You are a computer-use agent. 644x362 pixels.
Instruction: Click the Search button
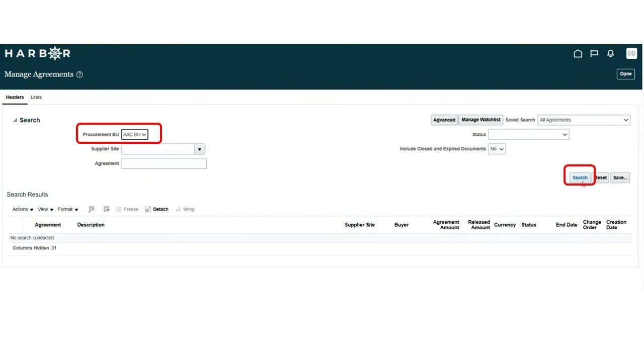(x=580, y=177)
